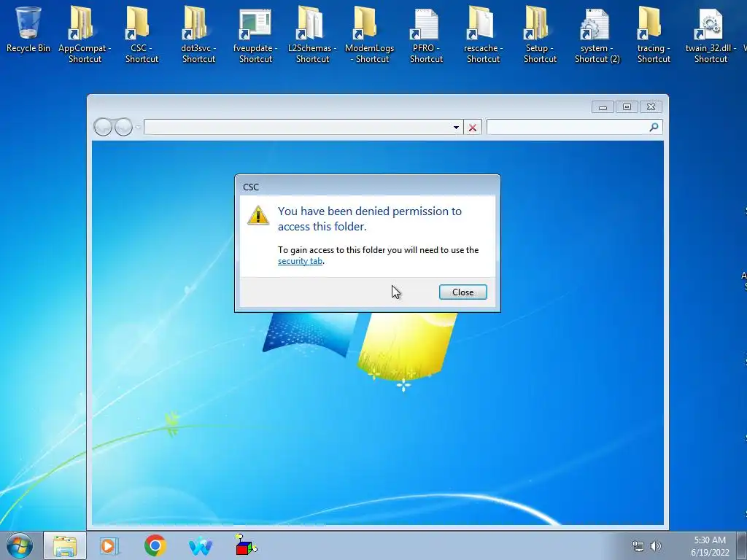
Task: Click the CSC dialog title bar
Action: tap(368, 187)
